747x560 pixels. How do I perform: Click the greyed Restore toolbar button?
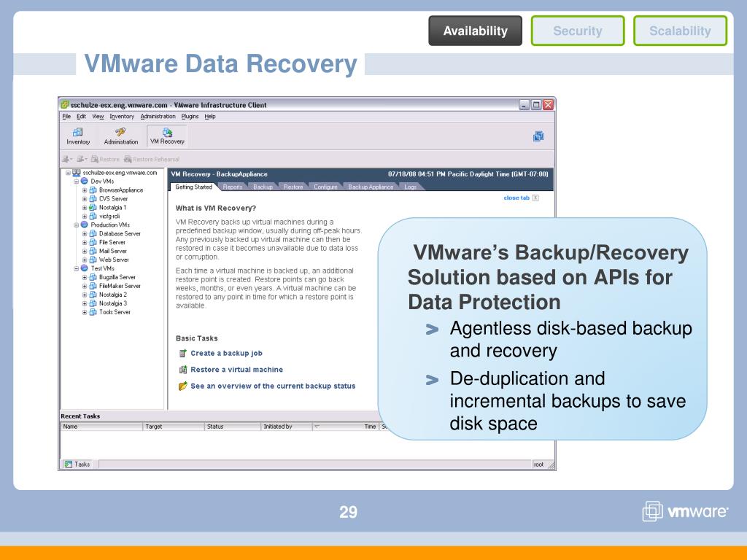point(105,159)
